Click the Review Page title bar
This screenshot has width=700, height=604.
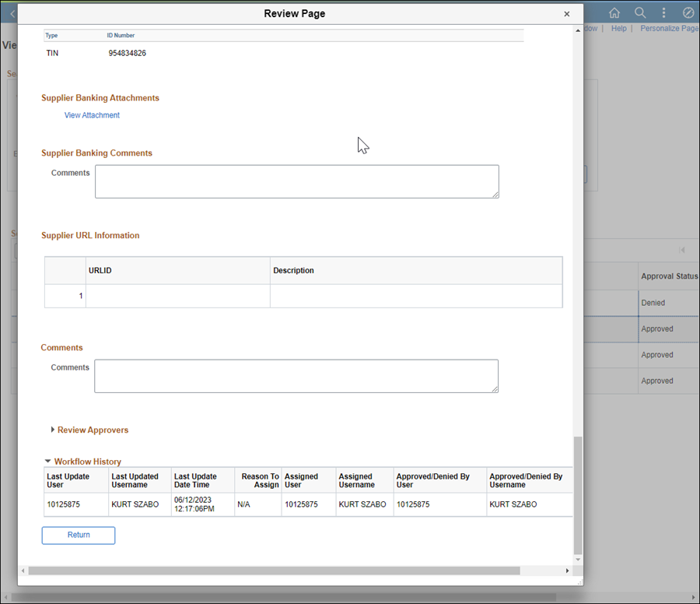pyautogui.click(x=295, y=14)
